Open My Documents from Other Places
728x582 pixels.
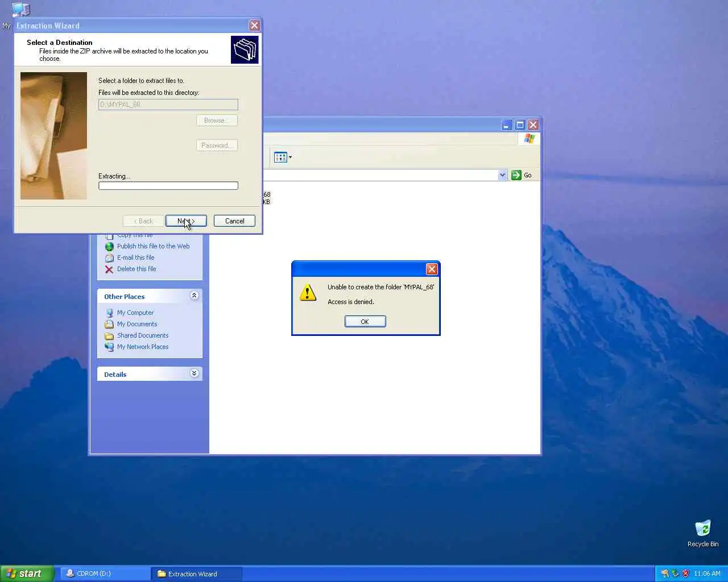(137, 324)
